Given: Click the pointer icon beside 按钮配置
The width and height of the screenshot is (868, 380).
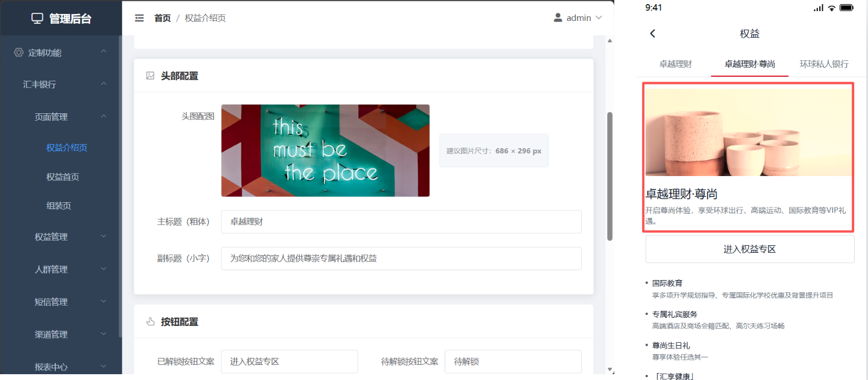Looking at the screenshot, I should click(150, 321).
